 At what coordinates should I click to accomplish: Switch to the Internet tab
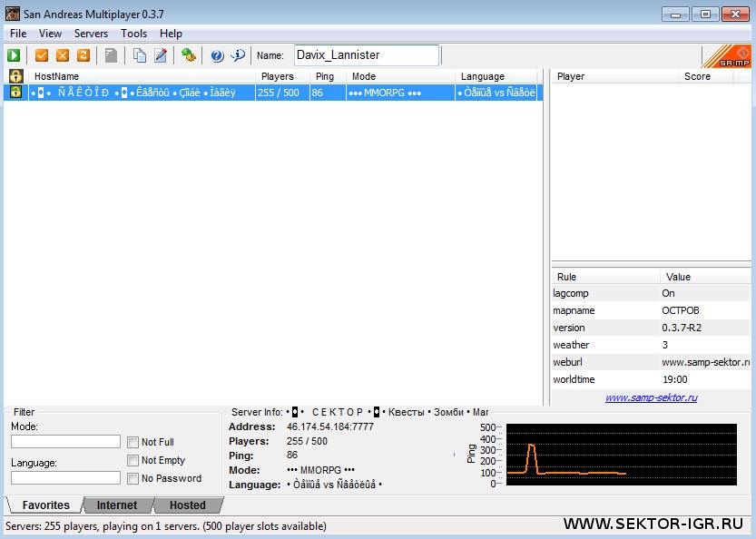pyautogui.click(x=117, y=505)
